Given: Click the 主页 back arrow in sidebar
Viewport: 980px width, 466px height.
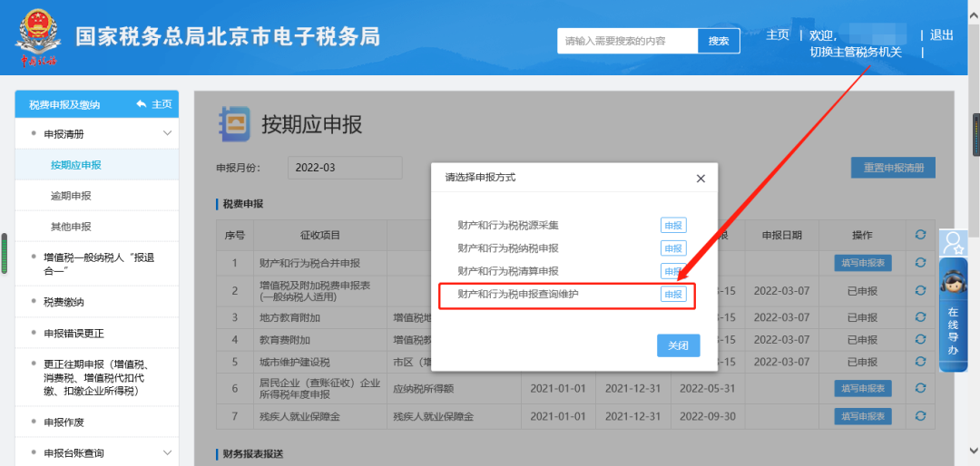Looking at the screenshot, I should [x=153, y=104].
